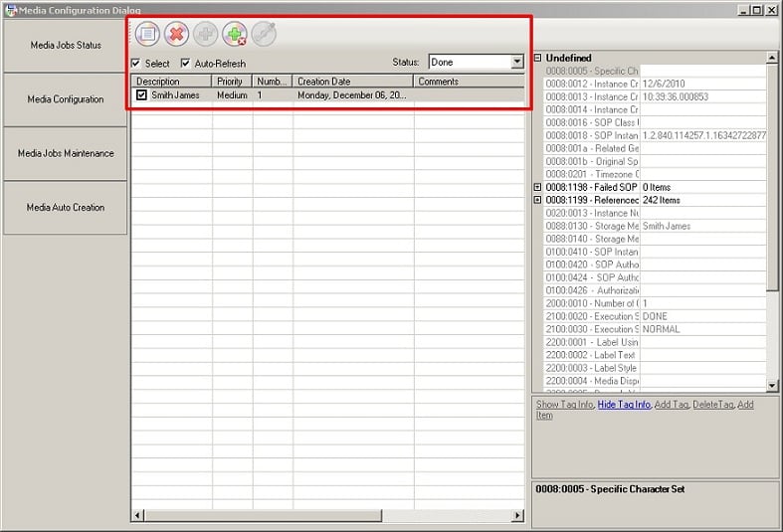Viewport: 783px width, 532px height.
Task: Disable the Auto-Refresh checkbox
Action: tap(185, 64)
